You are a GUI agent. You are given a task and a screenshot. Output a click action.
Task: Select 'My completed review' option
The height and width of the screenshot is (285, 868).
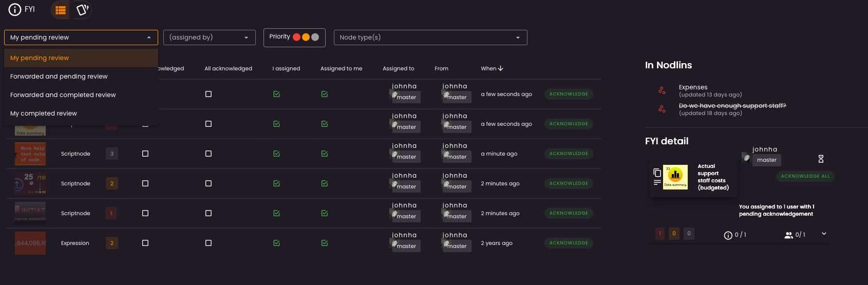point(44,113)
